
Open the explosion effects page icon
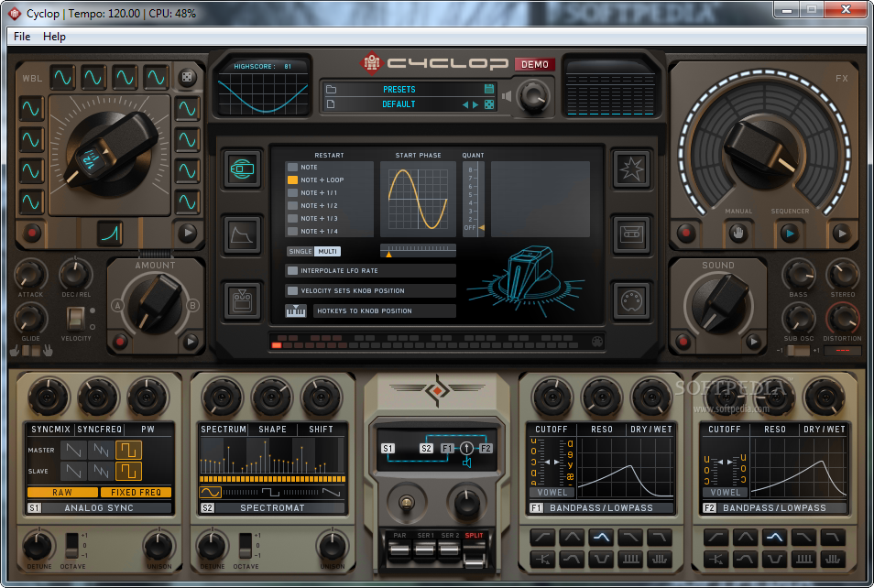(631, 169)
